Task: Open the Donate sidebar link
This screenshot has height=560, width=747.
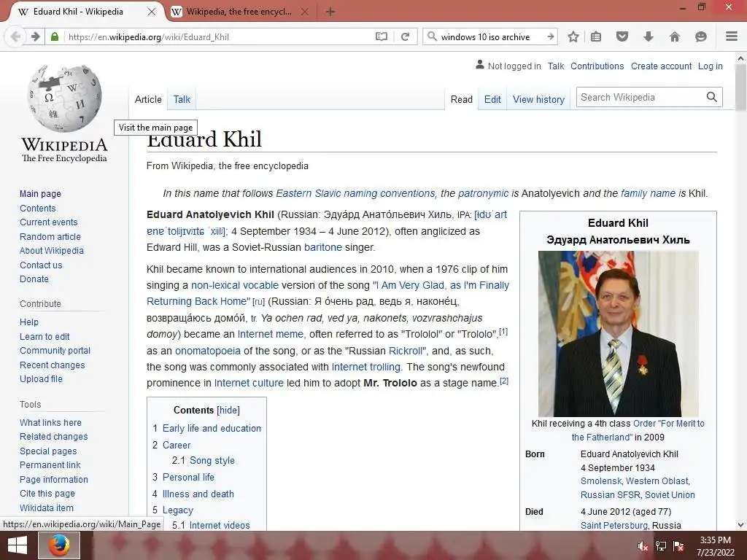Action: (x=34, y=279)
